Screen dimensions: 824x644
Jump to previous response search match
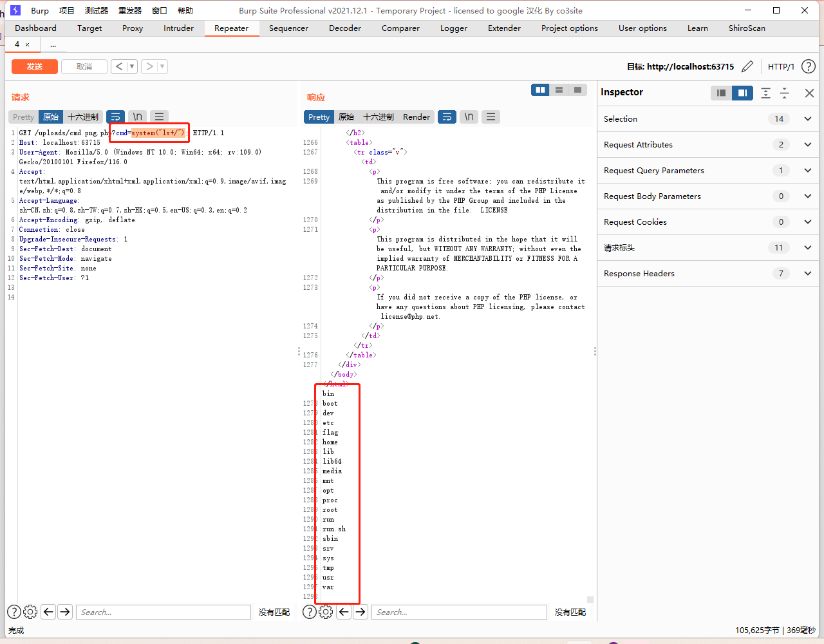344,612
